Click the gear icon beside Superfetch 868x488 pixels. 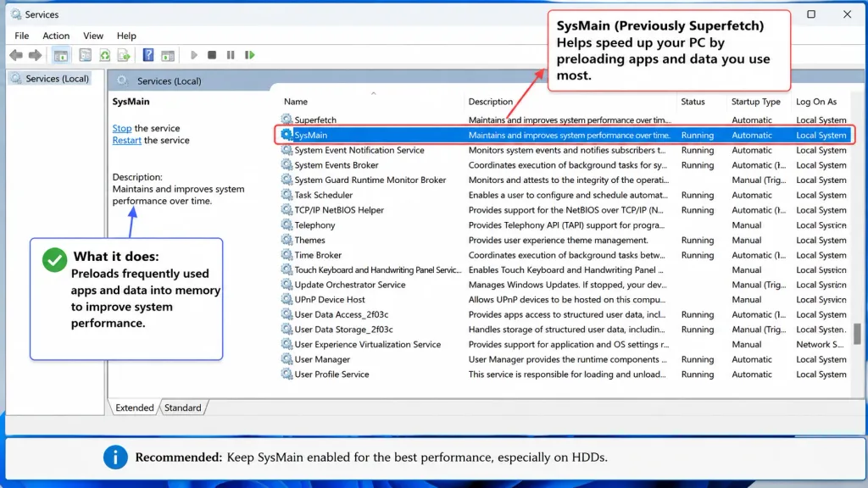point(287,119)
